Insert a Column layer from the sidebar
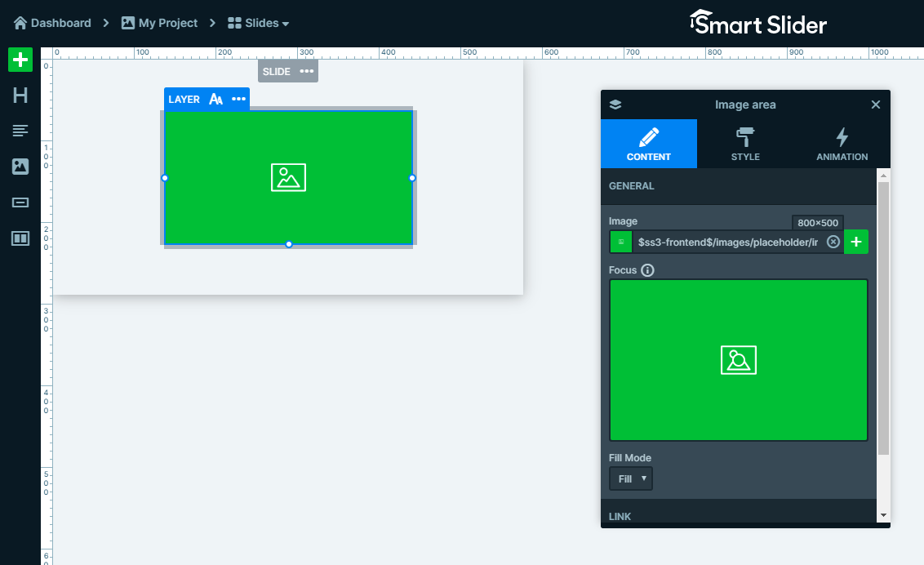Image resolution: width=924 pixels, height=565 pixels. [x=20, y=238]
